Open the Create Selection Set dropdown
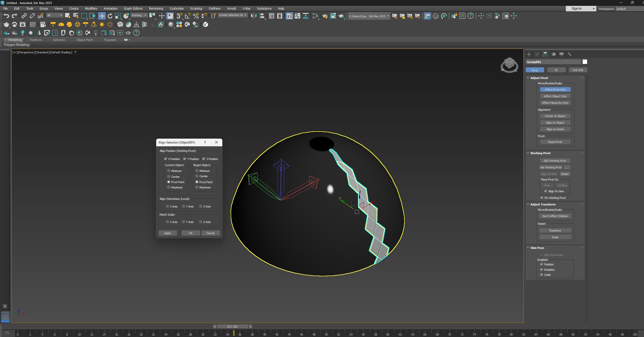 (x=233, y=15)
